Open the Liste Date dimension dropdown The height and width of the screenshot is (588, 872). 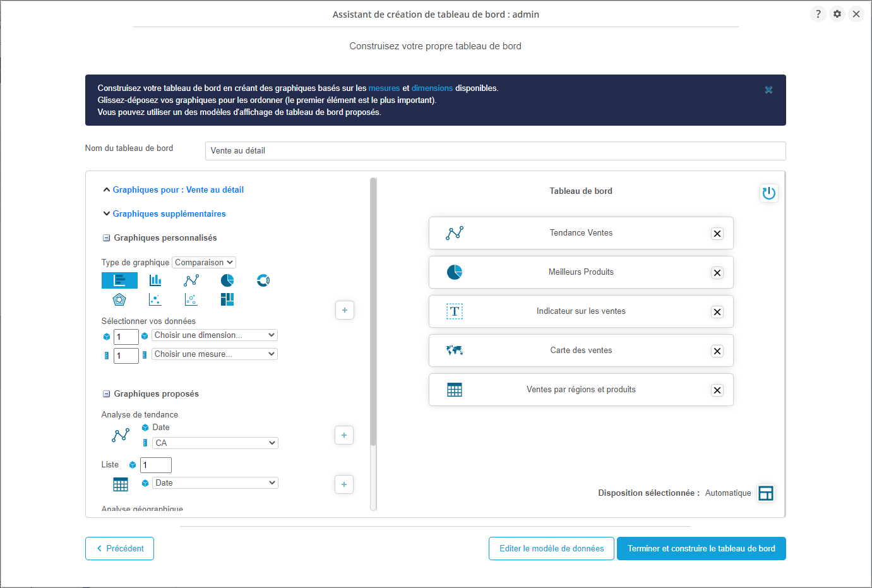(215, 483)
